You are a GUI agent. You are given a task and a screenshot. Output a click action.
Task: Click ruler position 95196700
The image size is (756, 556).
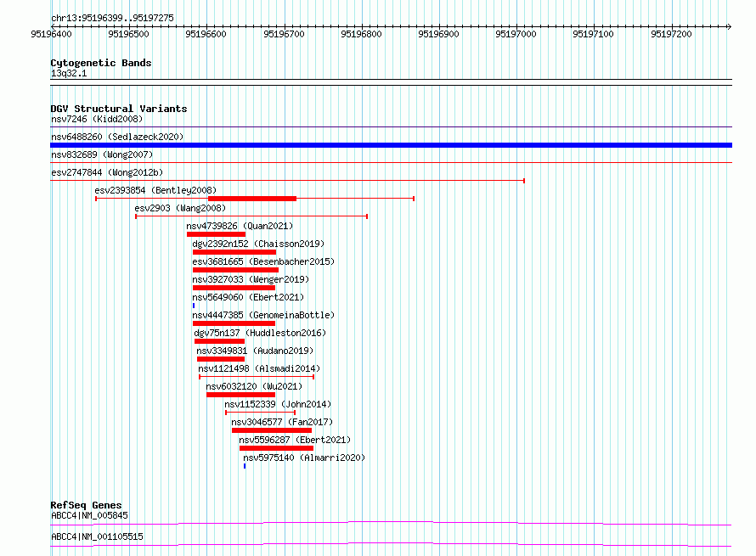(284, 34)
